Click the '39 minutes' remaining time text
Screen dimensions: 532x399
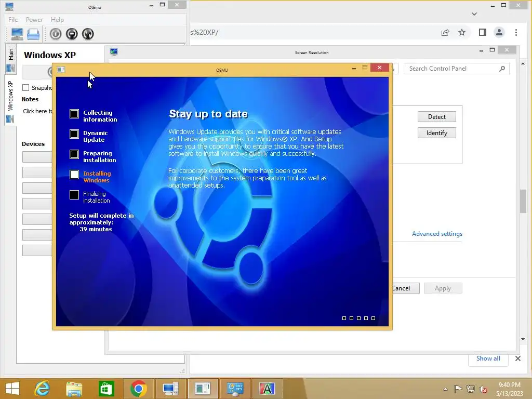coord(96,229)
